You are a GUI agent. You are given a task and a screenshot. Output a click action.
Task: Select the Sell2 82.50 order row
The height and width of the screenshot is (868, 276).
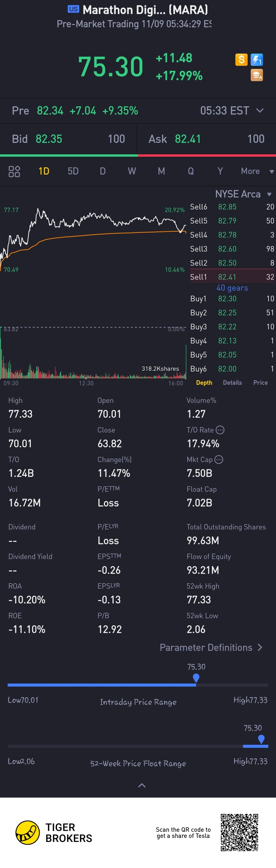coord(232,263)
